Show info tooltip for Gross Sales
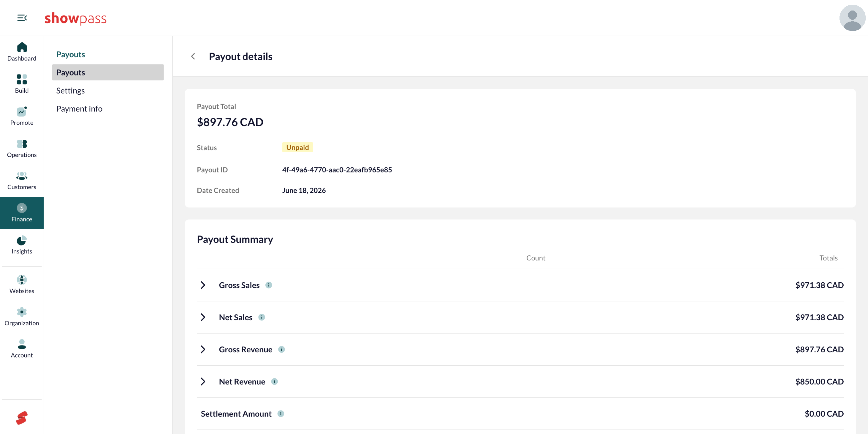The image size is (868, 434). 268,285
